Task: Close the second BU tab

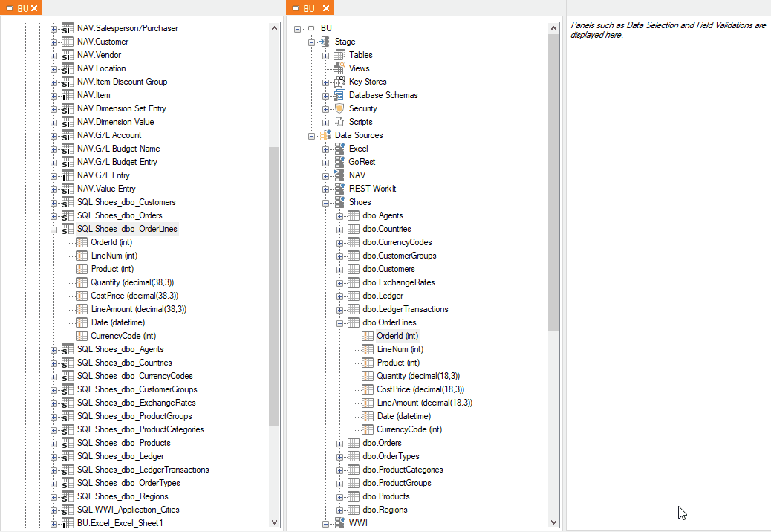Action: click(x=326, y=8)
